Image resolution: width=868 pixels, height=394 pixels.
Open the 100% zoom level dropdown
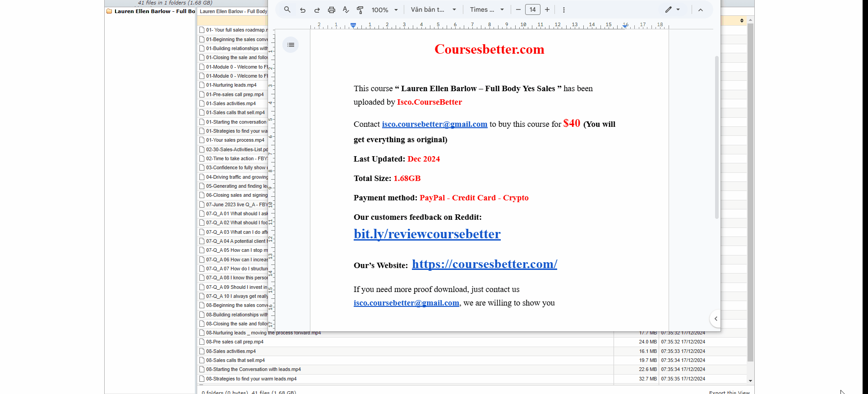tap(384, 10)
